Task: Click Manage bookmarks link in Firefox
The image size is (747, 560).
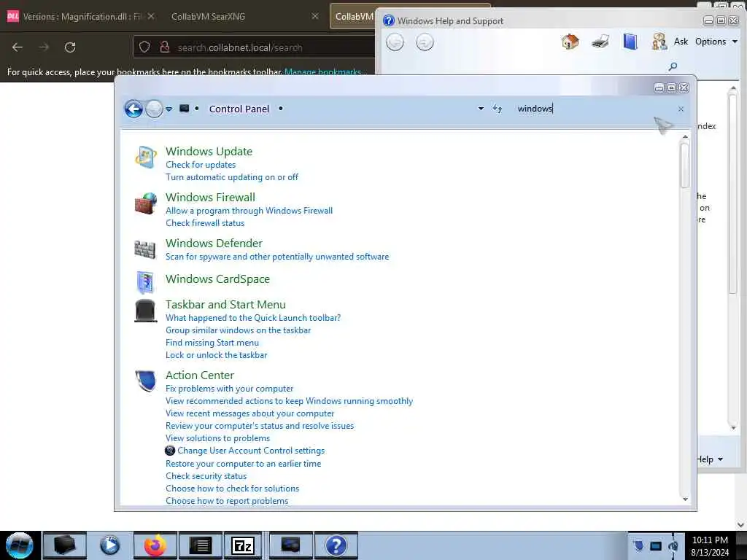Action: tap(325, 72)
